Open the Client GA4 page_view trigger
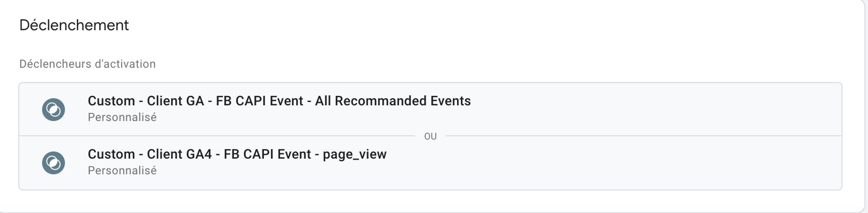Screen dimensions: 868x213 coord(237,154)
